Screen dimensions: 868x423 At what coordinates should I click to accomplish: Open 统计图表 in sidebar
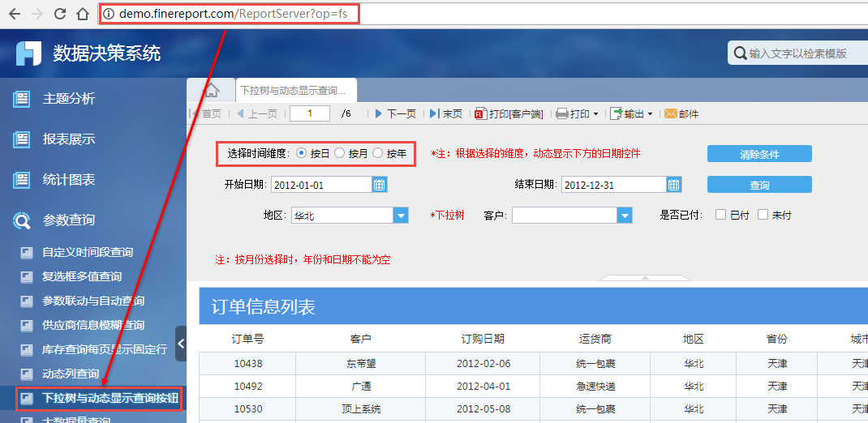click(x=69, y=180)
